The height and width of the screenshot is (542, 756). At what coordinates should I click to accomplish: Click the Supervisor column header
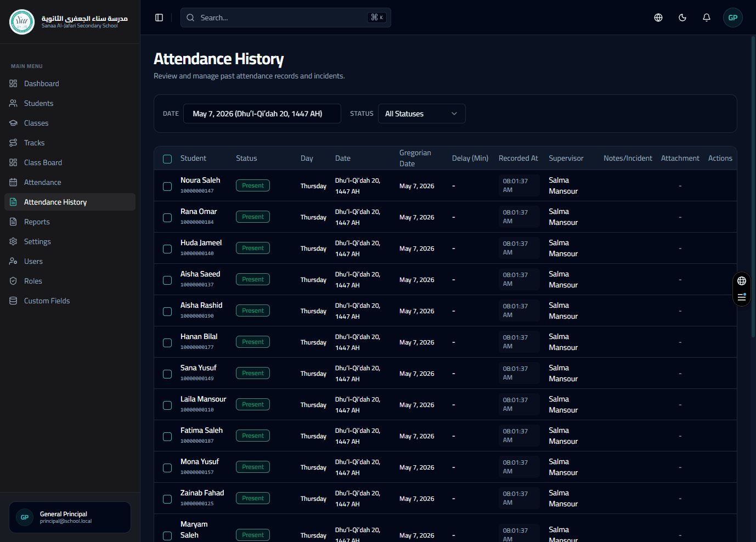tap(566, 158)
